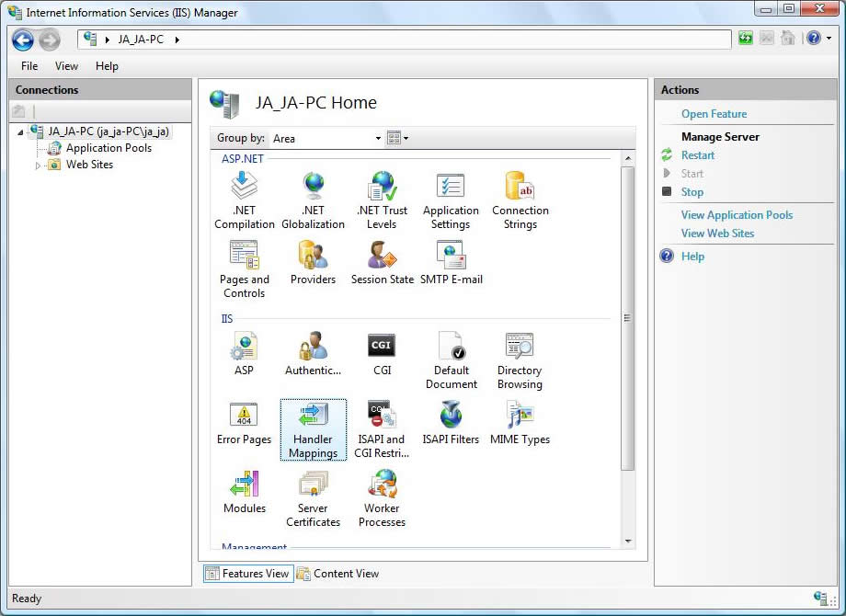
Task: Click scrollbar up arrow in feature list
Action: click(627, 158)
